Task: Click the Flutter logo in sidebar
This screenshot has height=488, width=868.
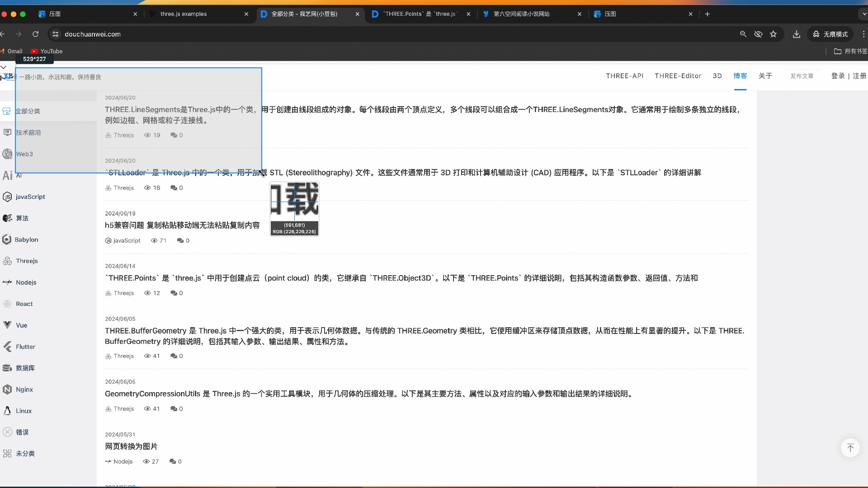Action: (x=7, y=347)
